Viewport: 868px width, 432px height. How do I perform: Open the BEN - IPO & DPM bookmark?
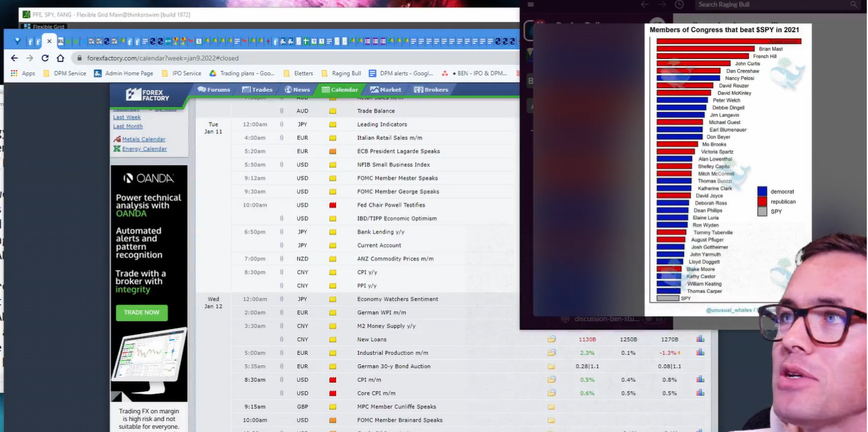[475, 73]
